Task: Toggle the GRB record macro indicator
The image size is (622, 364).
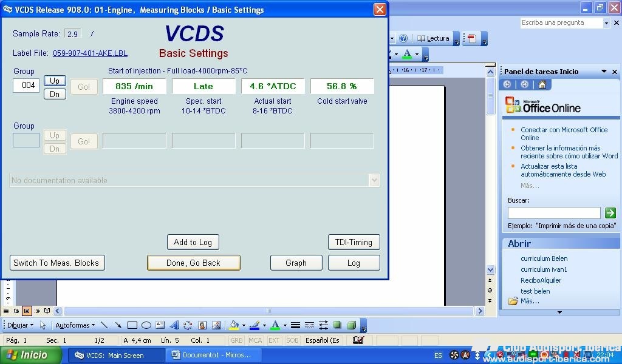Action: [x=236, y=340]
